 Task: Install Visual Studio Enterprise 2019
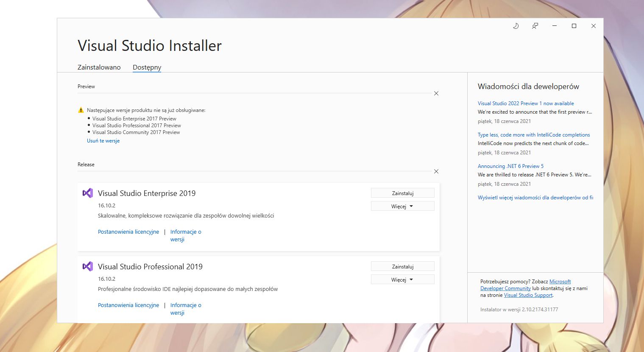[x=403, y=193]
